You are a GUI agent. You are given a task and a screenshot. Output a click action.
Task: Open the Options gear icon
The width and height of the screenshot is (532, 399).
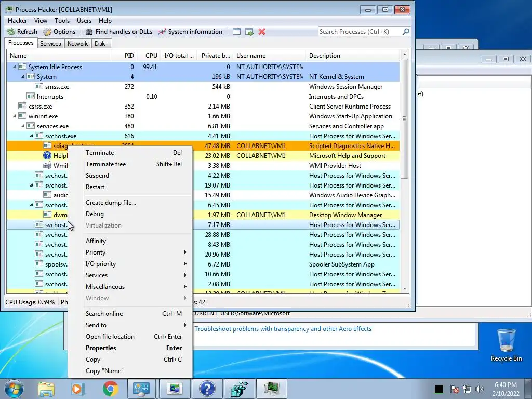pos(47,32)
